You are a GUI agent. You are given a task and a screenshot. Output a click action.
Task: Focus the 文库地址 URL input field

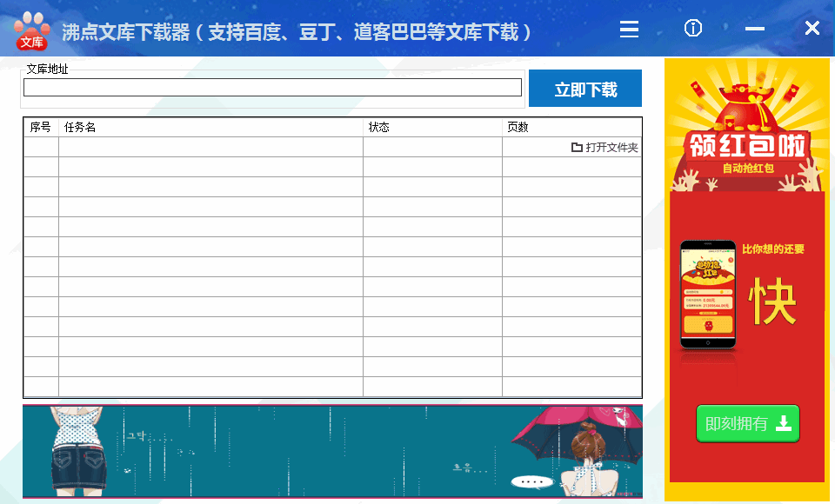coord(272,87)
